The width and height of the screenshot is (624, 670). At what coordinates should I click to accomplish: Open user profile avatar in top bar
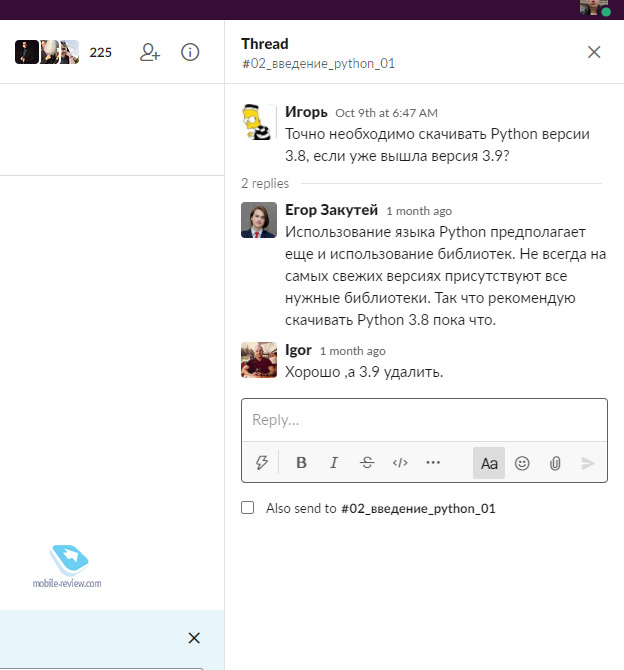click(594, 8)
